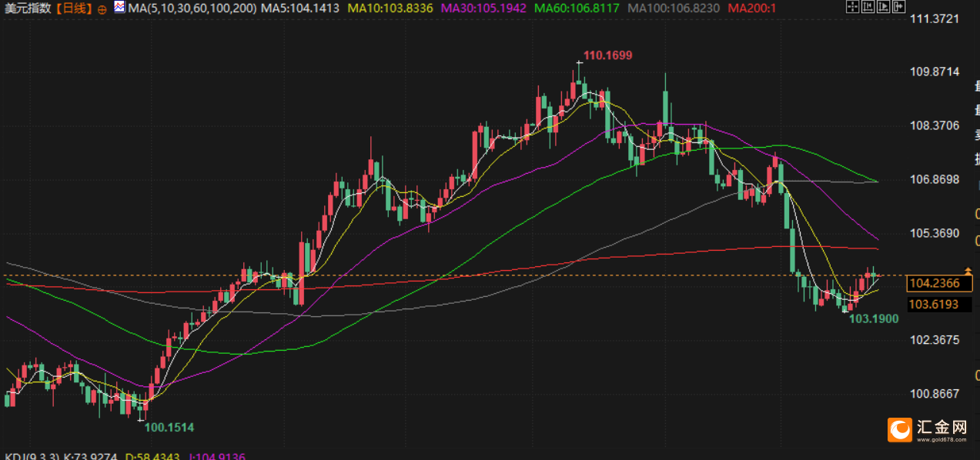Screen dimensions: 980x460
Task: Click the measuring ruler toolbar icon
Action: (868, 7)
